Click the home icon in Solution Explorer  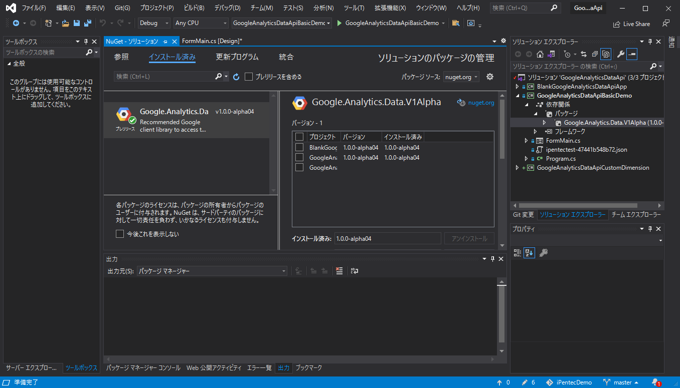tap(540, 54)
